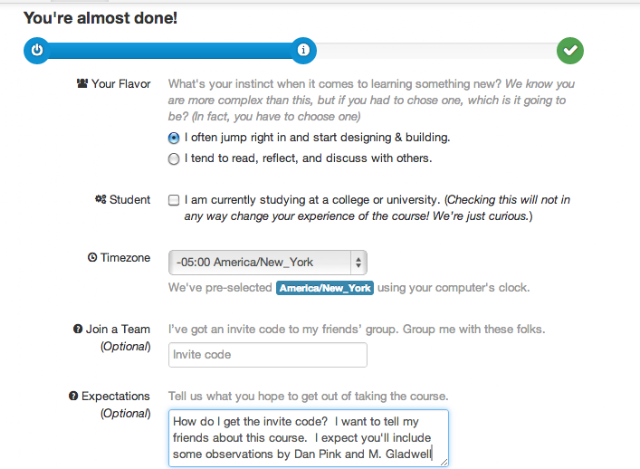Click the Timezone clock icon
The height and width of the screenshot is (469, 640).
click(x=93, y=258)
